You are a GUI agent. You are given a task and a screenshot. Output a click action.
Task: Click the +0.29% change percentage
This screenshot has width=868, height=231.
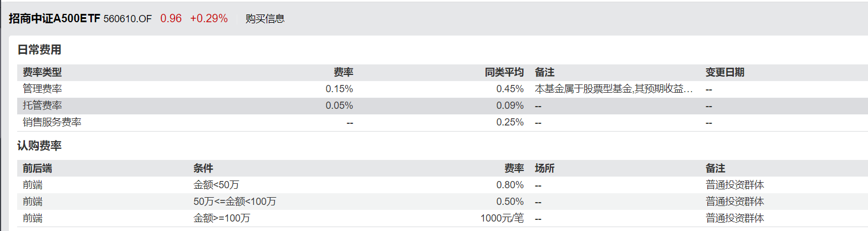tap(209, 18)
